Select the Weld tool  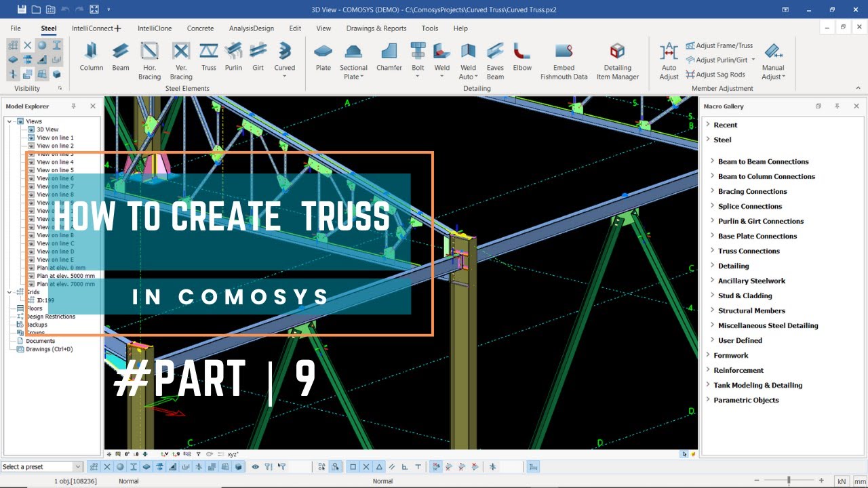442,60
